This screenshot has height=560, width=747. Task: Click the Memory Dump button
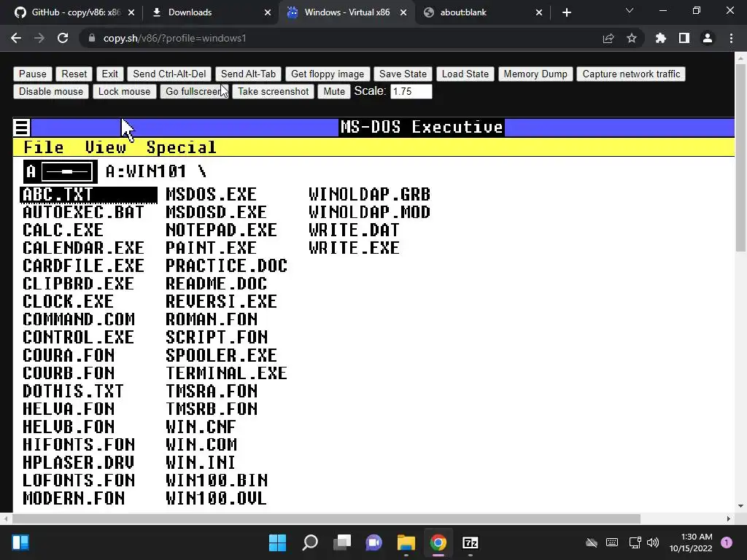click(x=535, y=74)
